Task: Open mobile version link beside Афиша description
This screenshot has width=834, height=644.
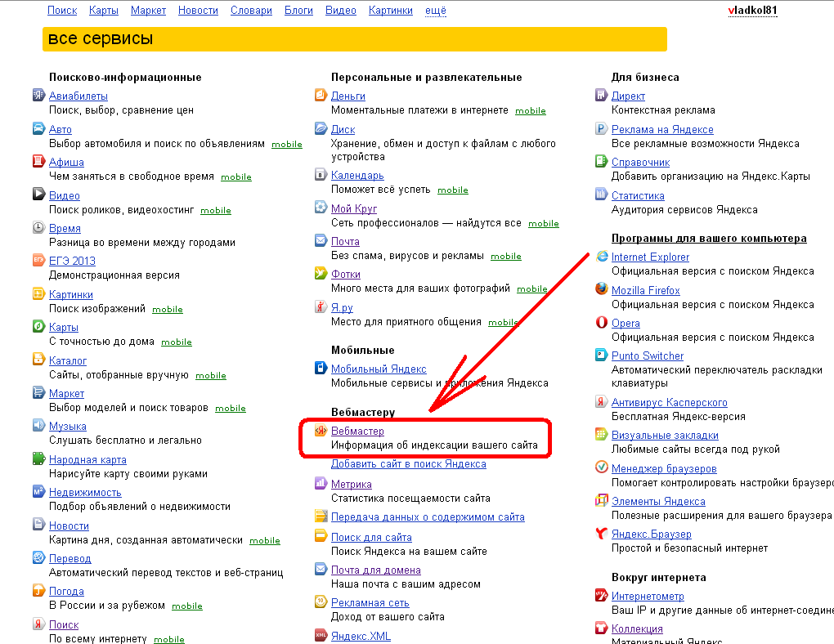Action: tap(236, 177)
